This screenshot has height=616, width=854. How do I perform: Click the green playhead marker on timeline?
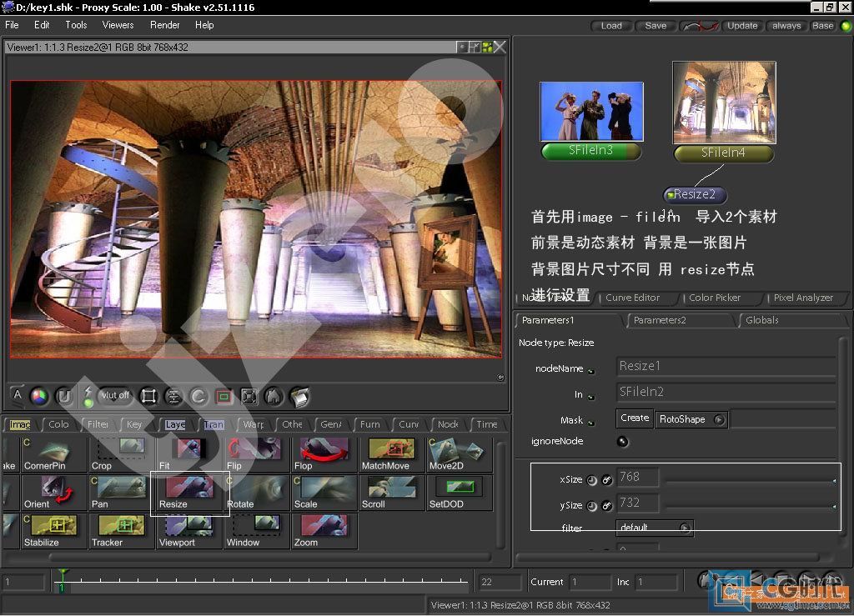click(63, 579)
